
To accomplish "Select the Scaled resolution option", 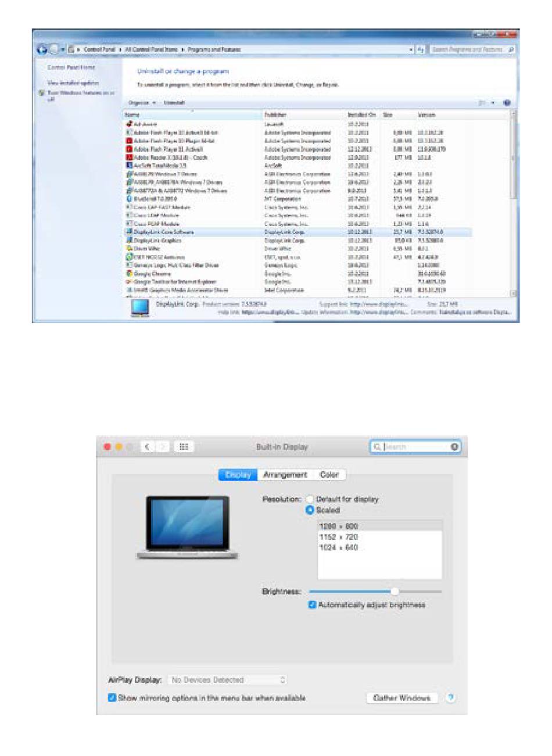I will point(310,510).
